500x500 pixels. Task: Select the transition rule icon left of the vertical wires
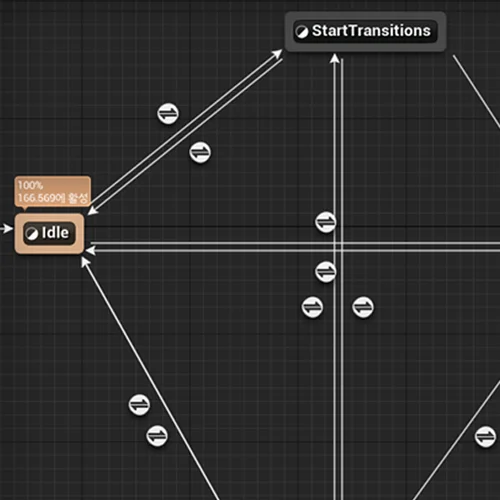pyautogui.click(x=312, y=307)
